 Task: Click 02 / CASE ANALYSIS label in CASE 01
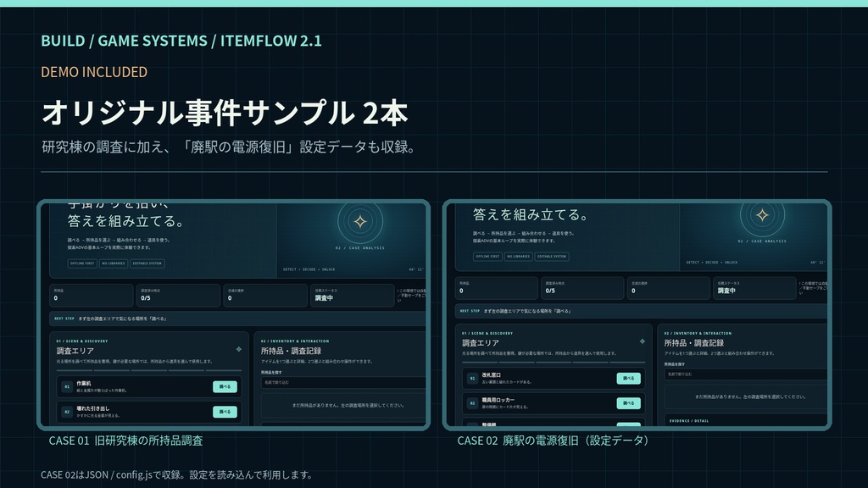point(360,248)
